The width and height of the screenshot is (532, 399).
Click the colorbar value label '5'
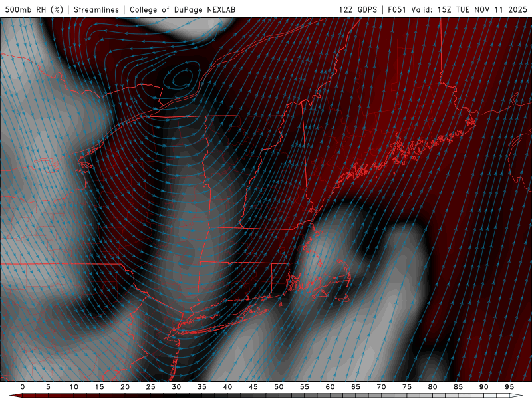coord(48,387)
